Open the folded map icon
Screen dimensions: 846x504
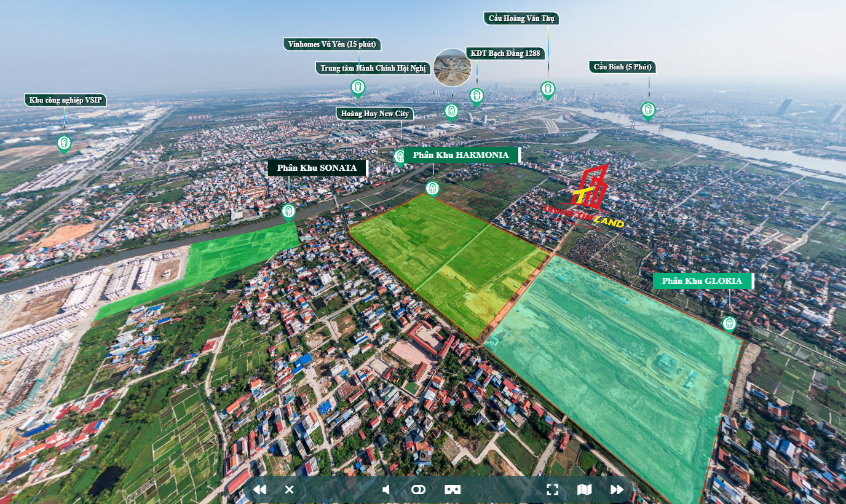(x=584, y=489)
